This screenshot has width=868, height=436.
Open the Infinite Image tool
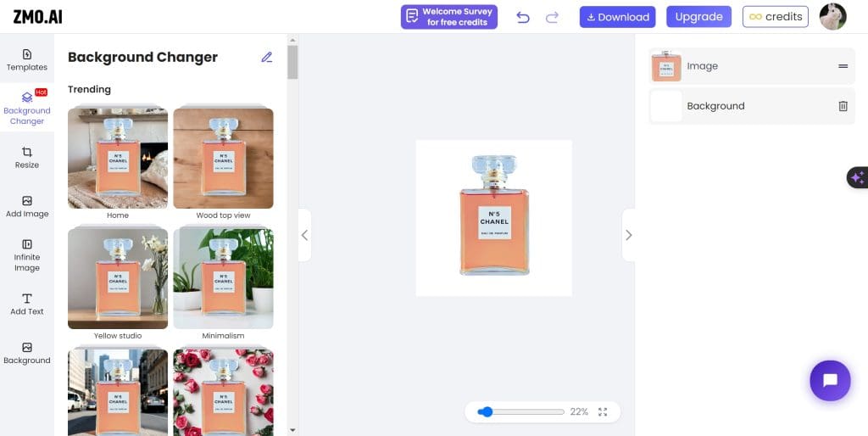coord(26,255)
